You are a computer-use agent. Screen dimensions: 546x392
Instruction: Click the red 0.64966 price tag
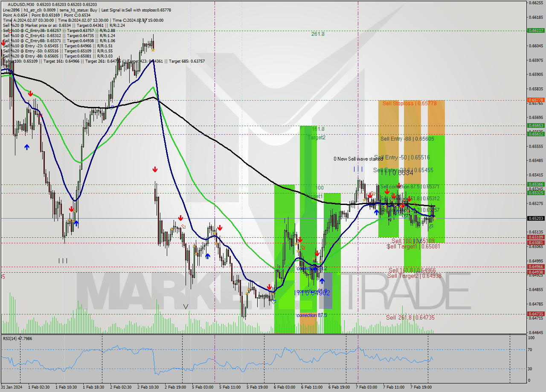click(x=536, y=267)
